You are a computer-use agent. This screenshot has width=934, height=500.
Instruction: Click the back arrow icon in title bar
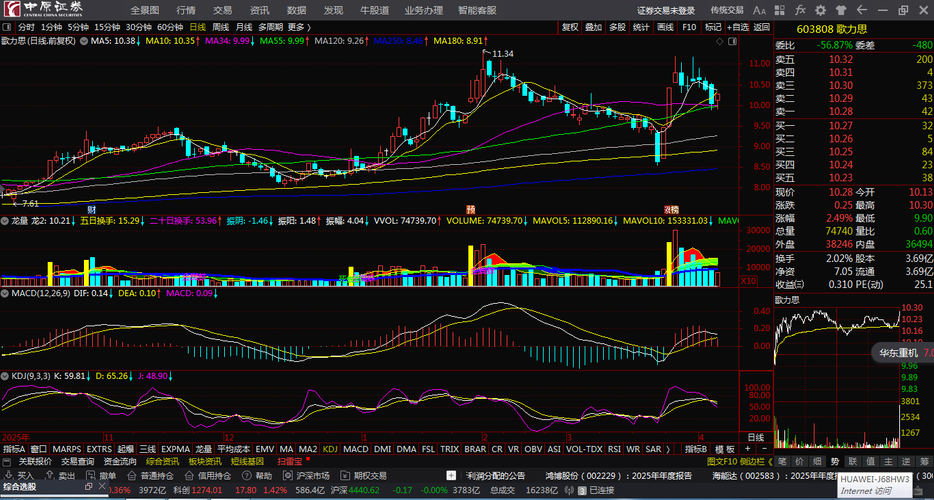pyautogui.click(x=861, y=10)
